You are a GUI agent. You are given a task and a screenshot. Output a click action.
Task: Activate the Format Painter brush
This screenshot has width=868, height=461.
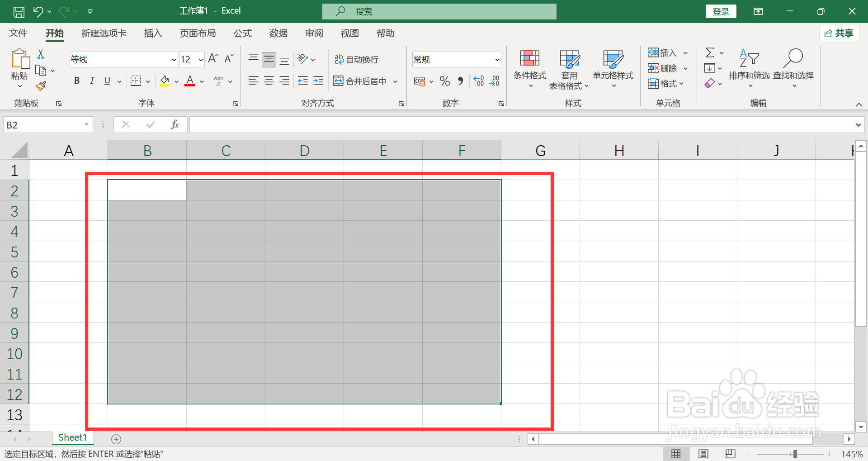(41, 86)
